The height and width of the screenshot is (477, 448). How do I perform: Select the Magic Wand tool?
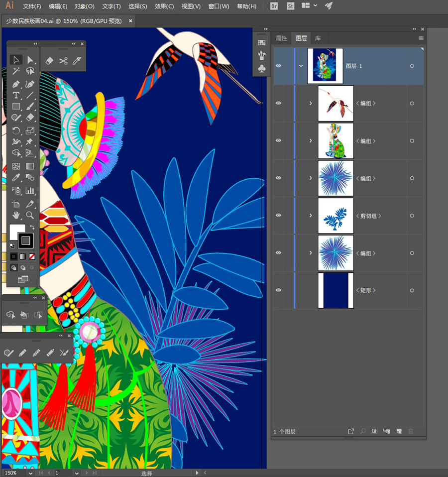point(16,71)
